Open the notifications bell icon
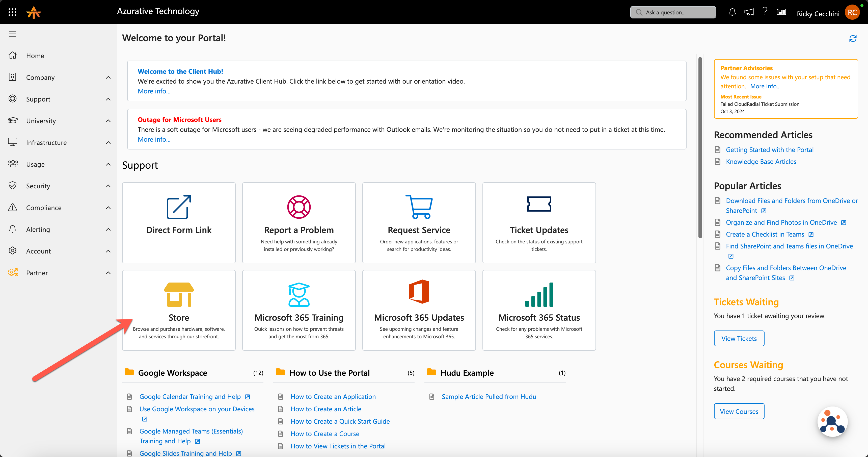Screen dimensions: 868x457 732,12
